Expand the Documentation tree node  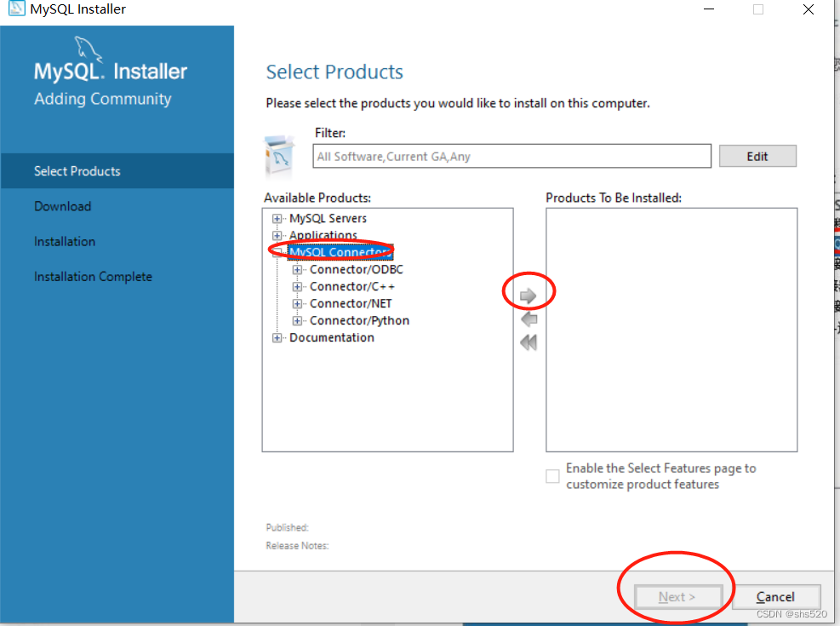pyautogui.click(x=277, y=337)
